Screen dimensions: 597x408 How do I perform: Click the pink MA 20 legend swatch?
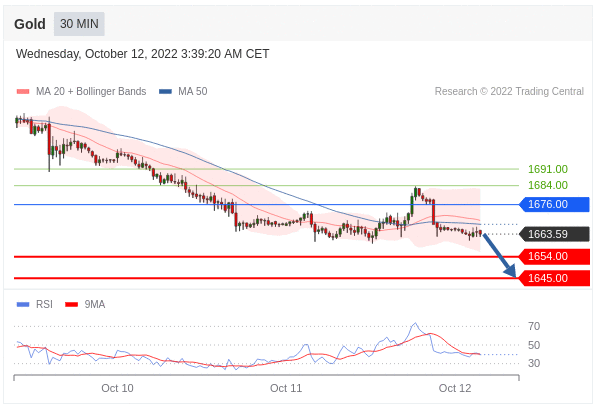[23, 91]
